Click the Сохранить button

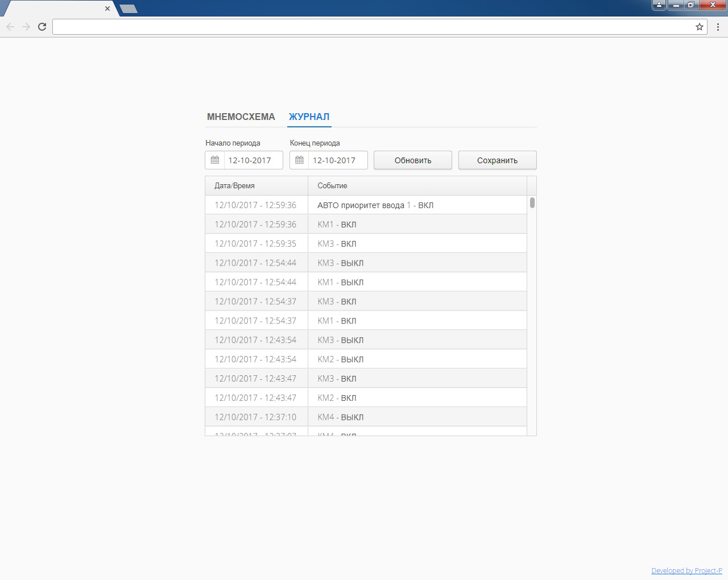point(498,160)
